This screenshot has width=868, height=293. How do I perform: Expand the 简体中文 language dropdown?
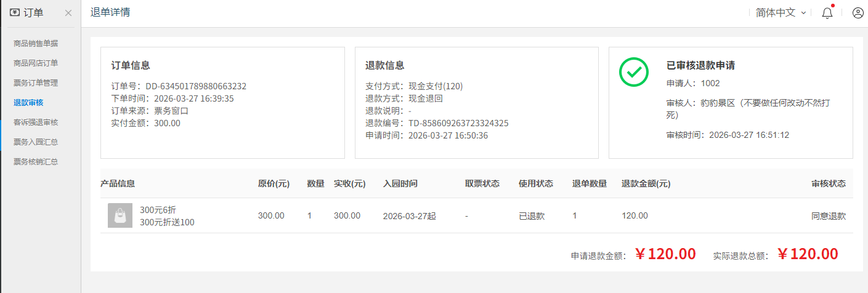(x=781, y=13)
